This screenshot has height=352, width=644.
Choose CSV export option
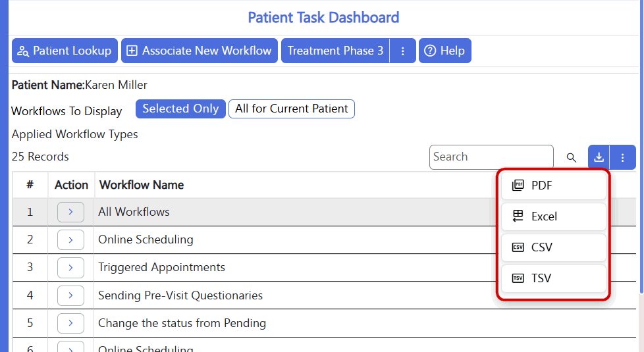pos(554,247)
